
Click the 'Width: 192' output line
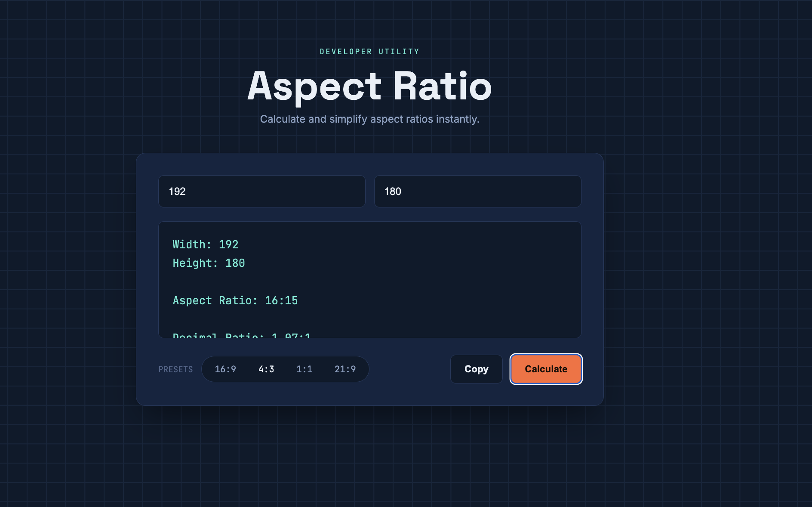206,244
